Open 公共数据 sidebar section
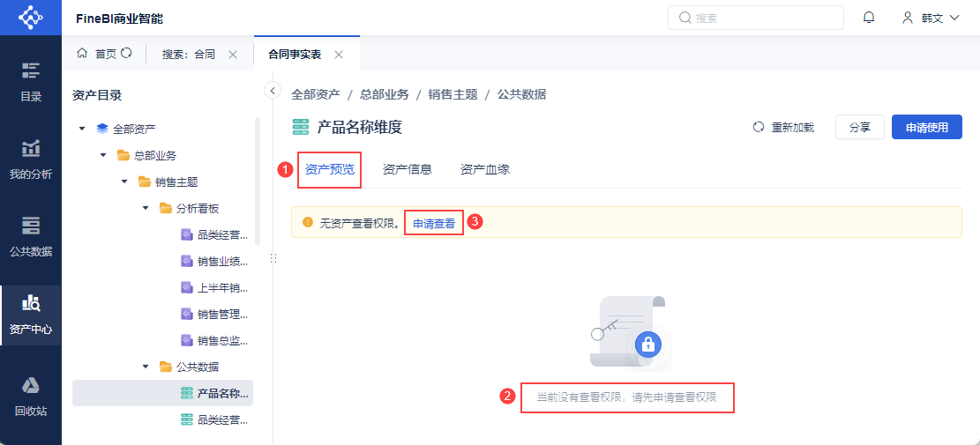Viewport: 980px width, 445px height. point(31,236)
